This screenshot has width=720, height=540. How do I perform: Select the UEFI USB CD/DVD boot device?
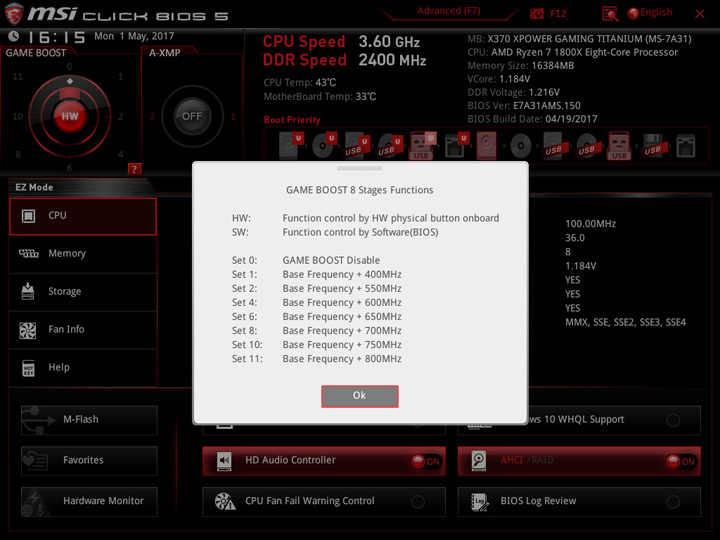(x=390, y=146)
